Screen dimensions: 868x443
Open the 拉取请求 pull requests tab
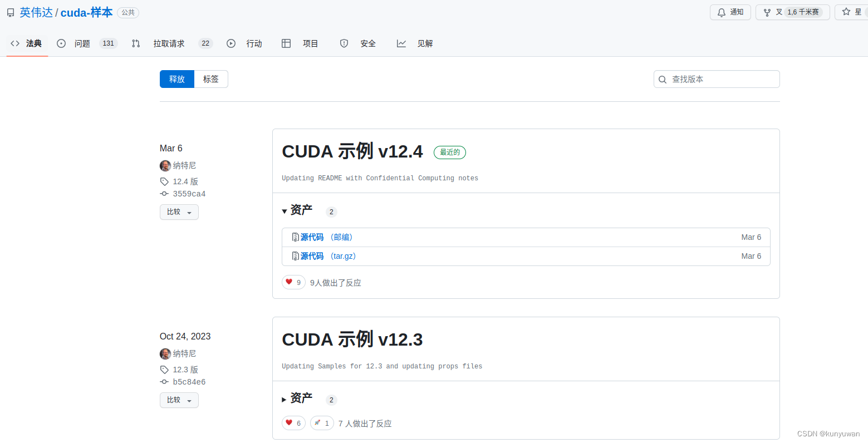[172, 43]
